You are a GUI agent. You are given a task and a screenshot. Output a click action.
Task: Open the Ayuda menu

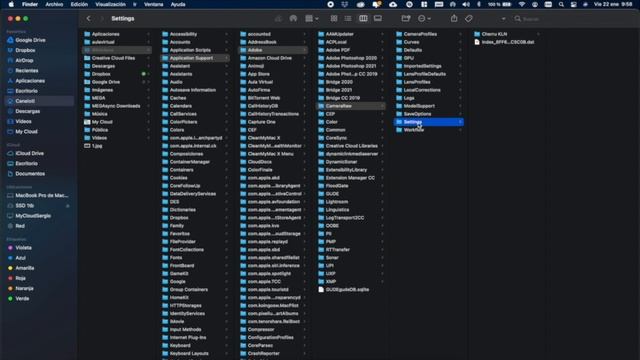click(178, 4)
